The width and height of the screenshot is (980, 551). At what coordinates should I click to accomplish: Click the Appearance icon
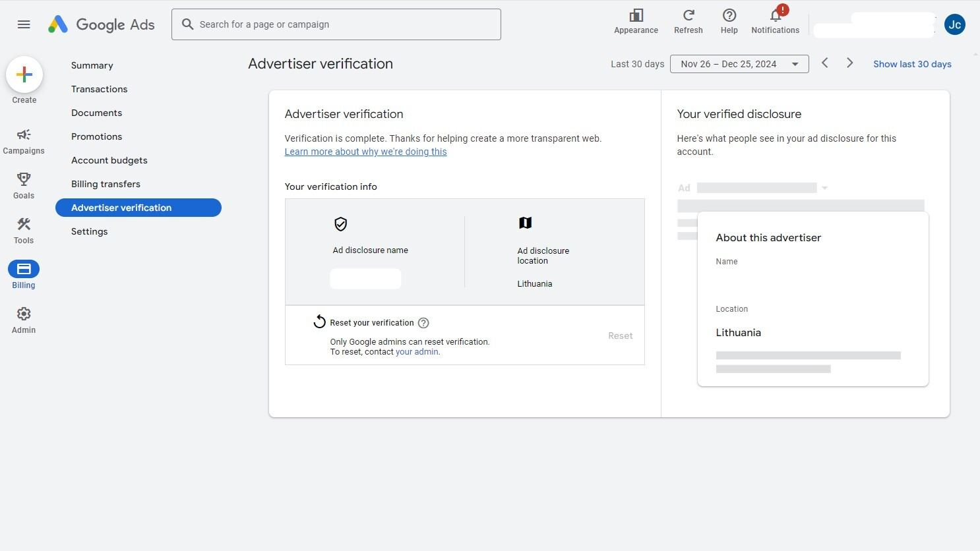coord(636,21)
